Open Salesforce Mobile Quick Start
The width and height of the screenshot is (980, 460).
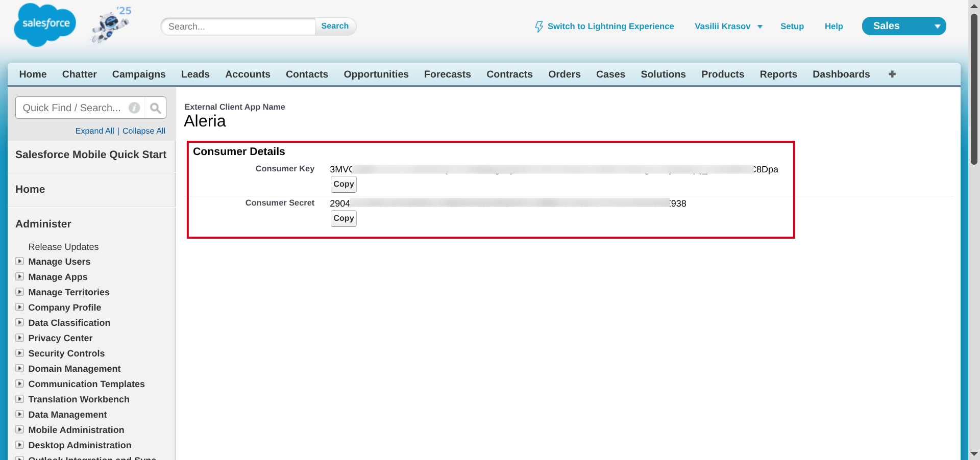(91, 155)
